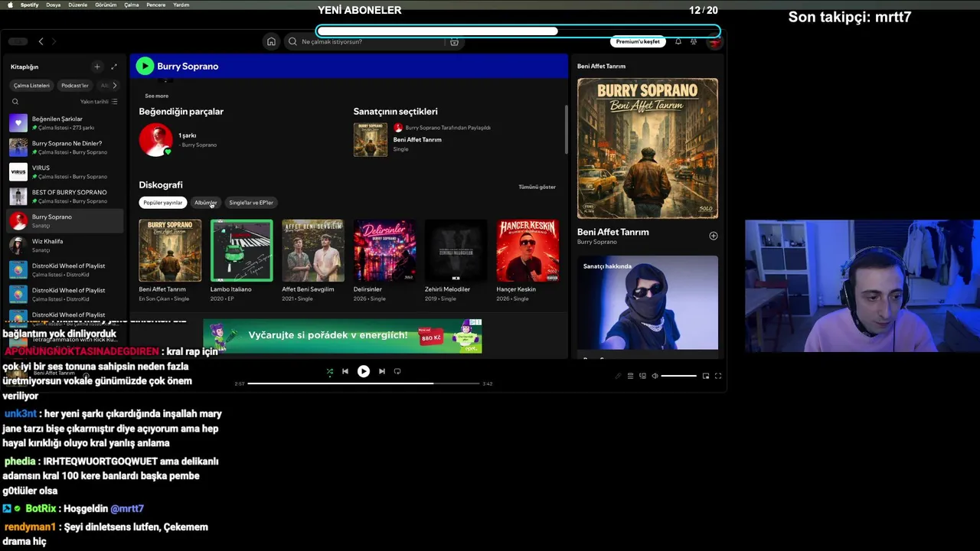Open the Pencere menu
The width and height of the screenshot is (980, 551).
[155, 5]
